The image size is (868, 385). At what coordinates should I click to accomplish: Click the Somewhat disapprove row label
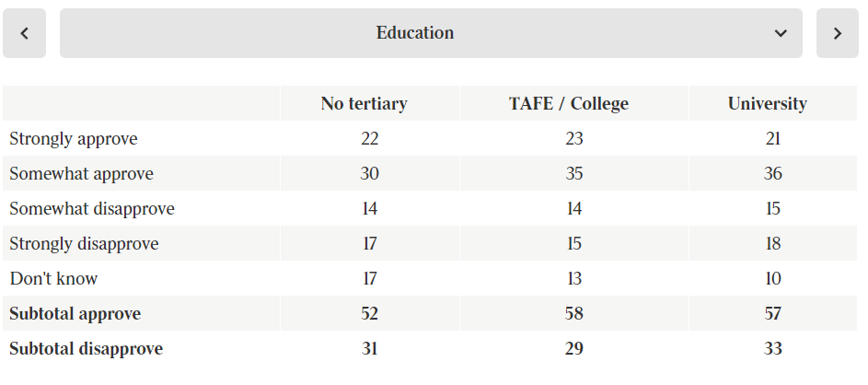coord(92,209)
